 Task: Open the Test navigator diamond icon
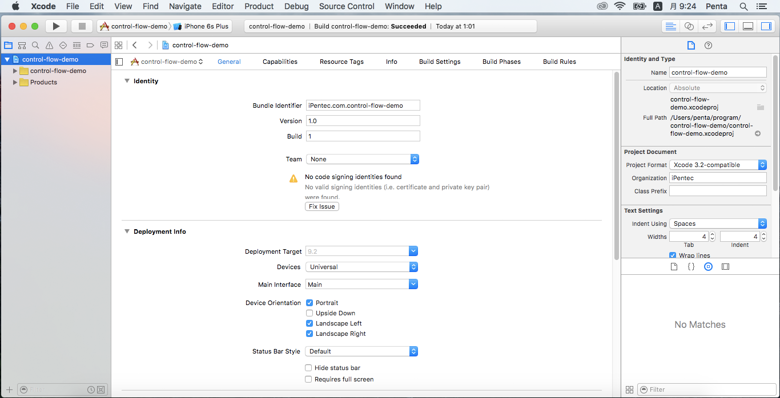[63, 45]
